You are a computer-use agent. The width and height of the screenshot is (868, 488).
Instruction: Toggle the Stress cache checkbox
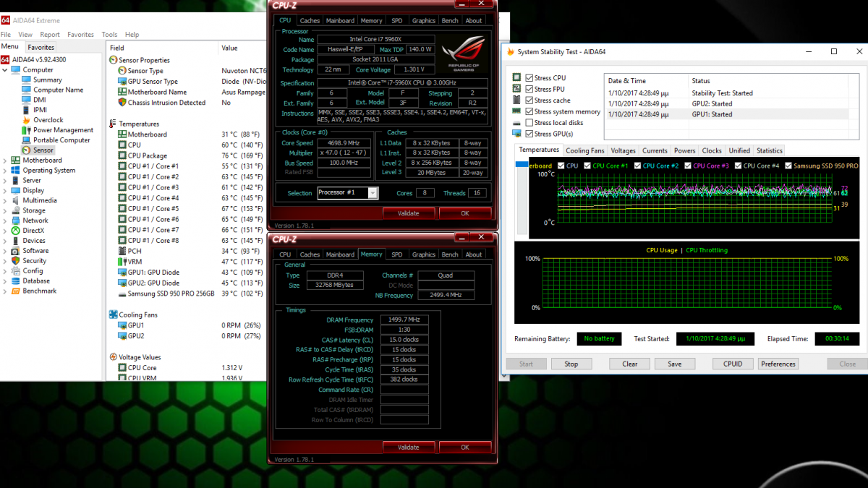pos(530,100)
